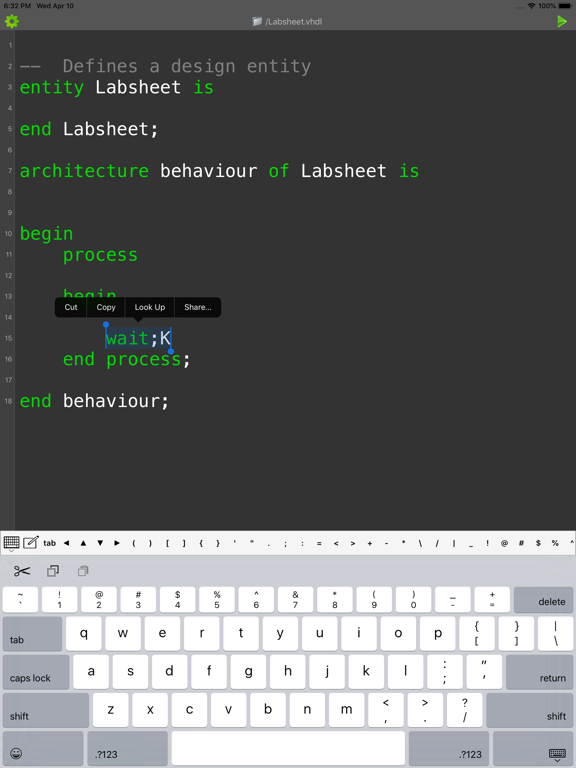Tap the selected 'wait;K' text

point(138,338)
